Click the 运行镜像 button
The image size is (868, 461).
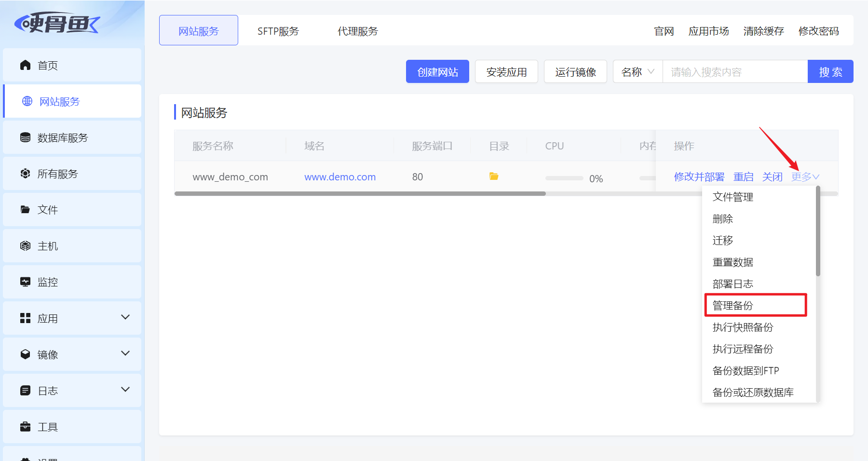575,71
